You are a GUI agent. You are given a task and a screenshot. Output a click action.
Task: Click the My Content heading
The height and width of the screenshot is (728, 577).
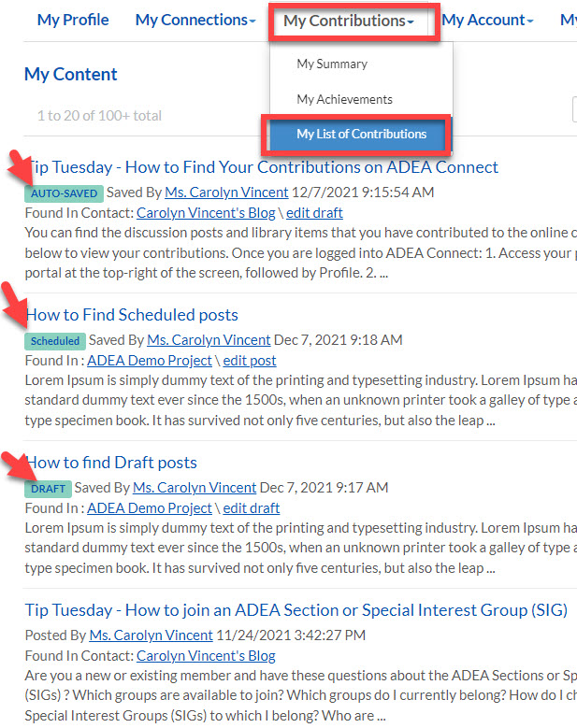click(x=71, y=74)
